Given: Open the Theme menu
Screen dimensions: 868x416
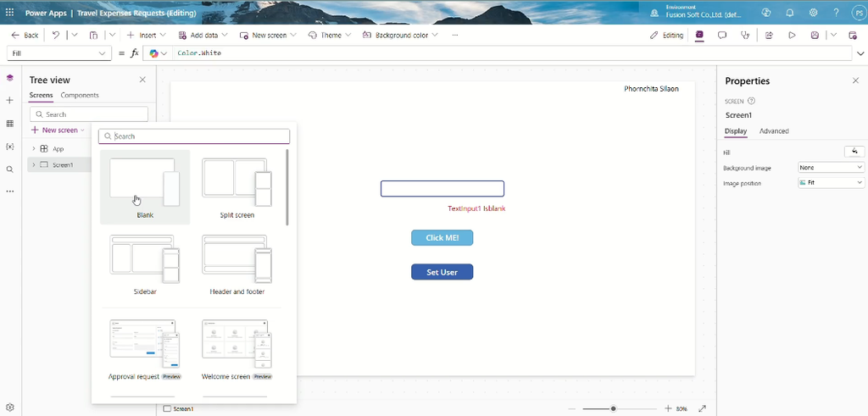Looking at the screenshot, I should (x=330, y=35).
